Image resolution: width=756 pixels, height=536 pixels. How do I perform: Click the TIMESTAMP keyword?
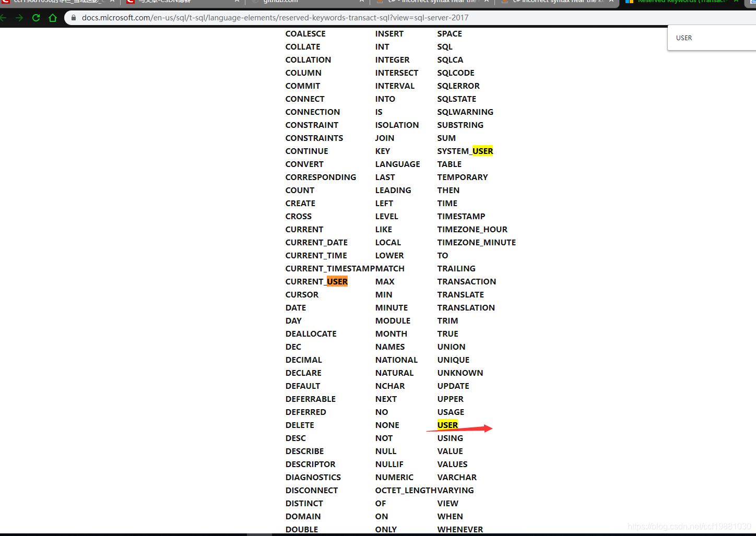click(x=461, y=217)
